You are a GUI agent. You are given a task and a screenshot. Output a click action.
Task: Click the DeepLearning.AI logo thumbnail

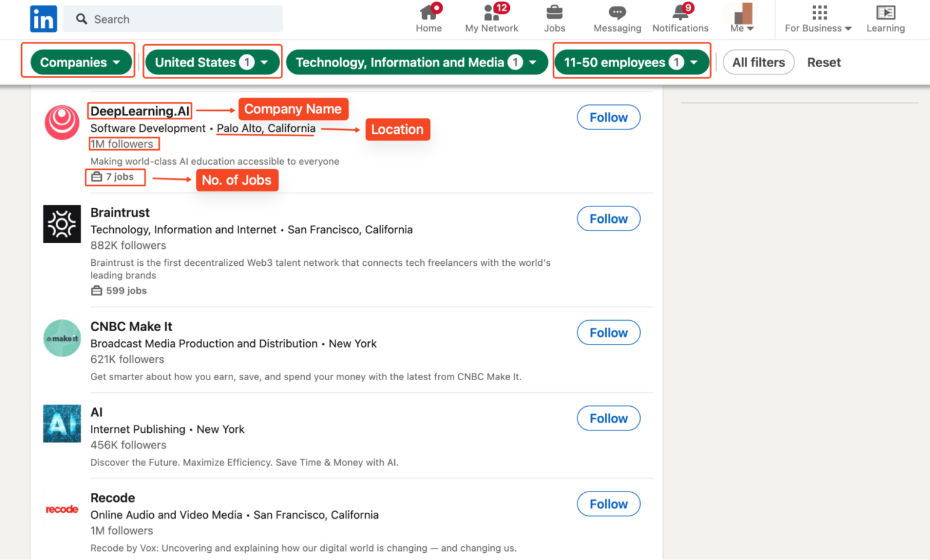[62, 122]
